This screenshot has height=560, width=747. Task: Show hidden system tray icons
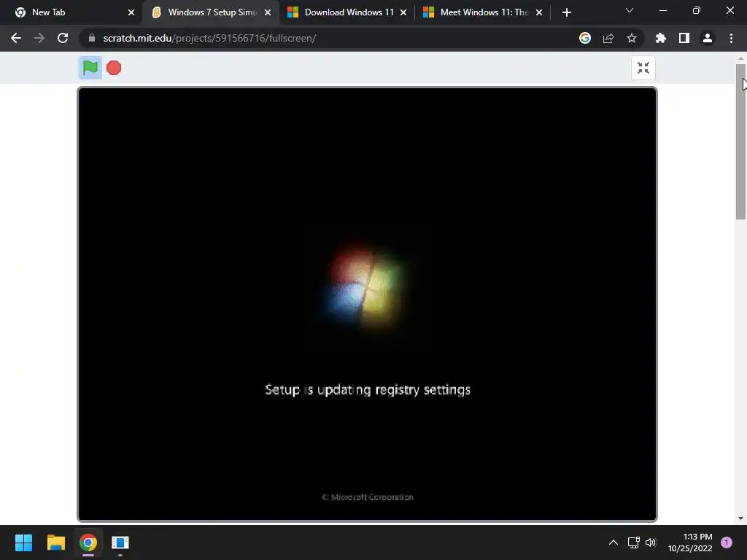coord(614,542)
